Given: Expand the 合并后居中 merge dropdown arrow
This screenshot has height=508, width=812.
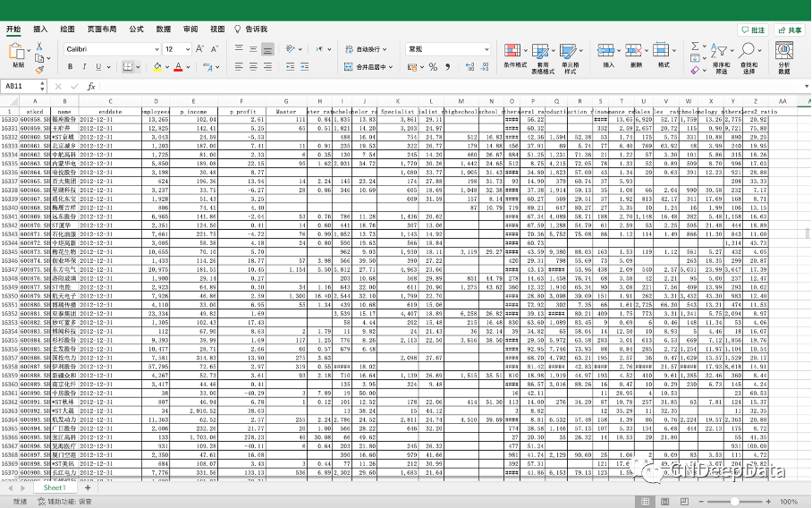Looking at the screenshot, I should [391, 67].
